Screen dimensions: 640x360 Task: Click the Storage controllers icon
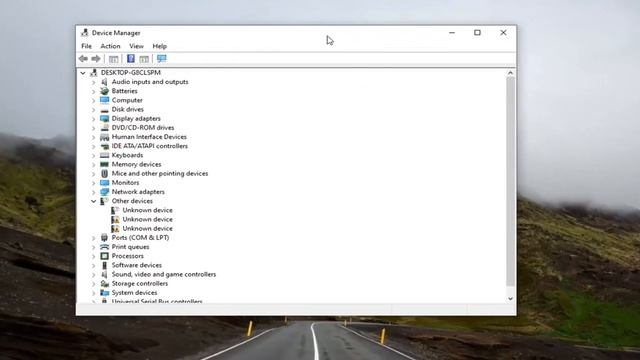pyautogui.click(x=104, y=284)
